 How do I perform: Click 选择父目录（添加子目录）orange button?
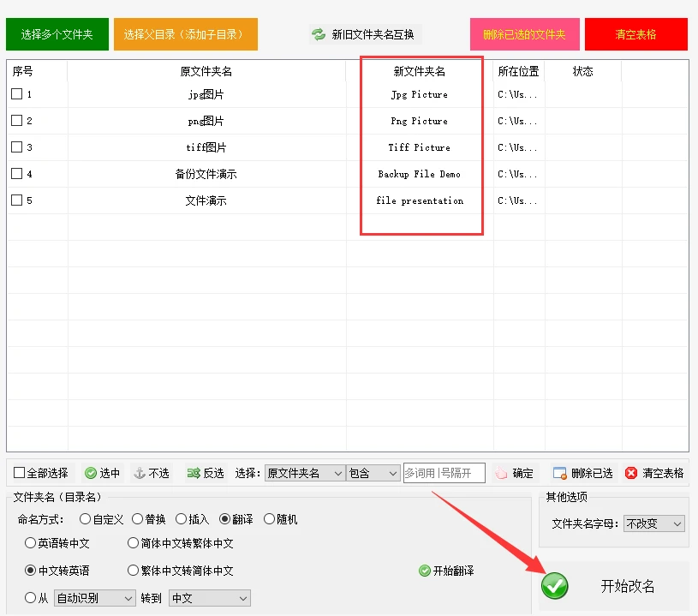(186, 34)
